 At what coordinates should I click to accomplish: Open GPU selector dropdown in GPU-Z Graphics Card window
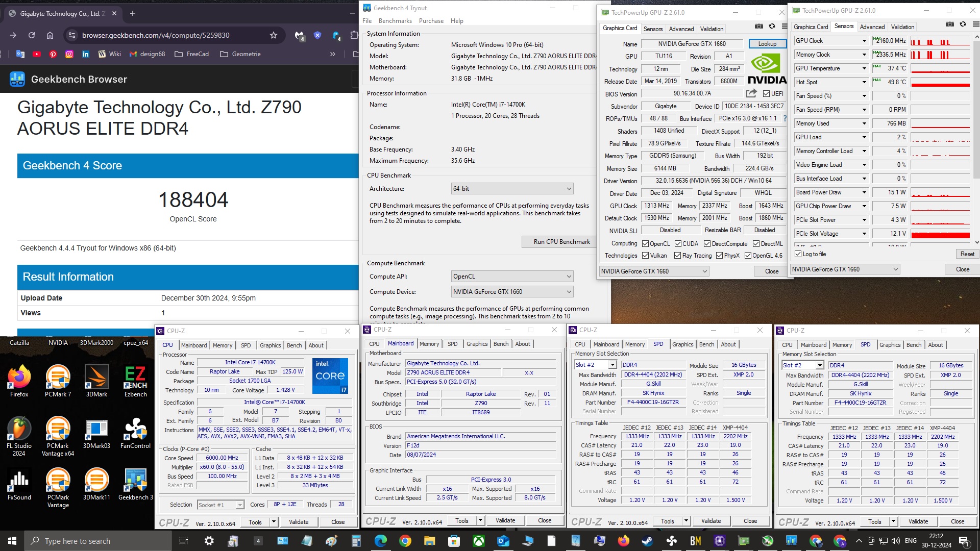tap(654, 271)
